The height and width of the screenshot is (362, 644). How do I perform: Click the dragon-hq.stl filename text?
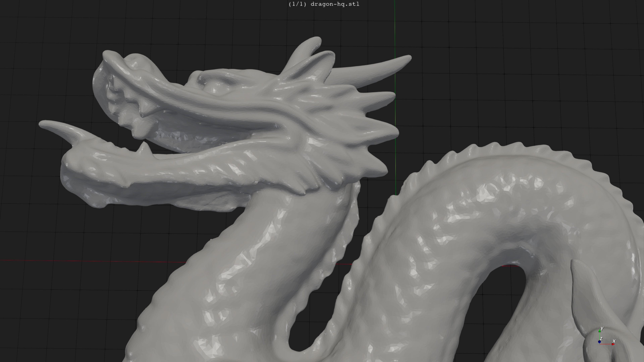coord(335,4)
